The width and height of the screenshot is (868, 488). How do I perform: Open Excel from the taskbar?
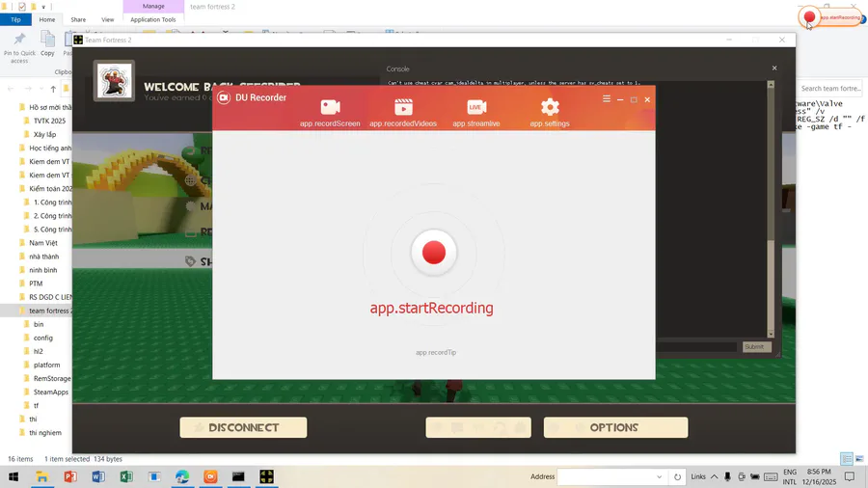click(x=126, y=476)
